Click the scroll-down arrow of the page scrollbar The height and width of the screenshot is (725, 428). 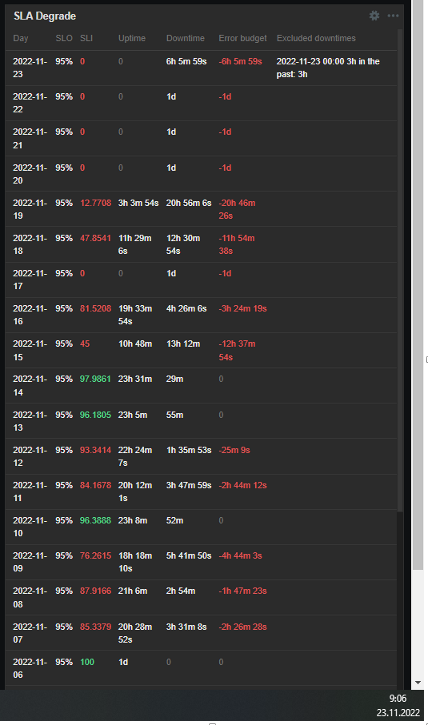tap(418, 682)
